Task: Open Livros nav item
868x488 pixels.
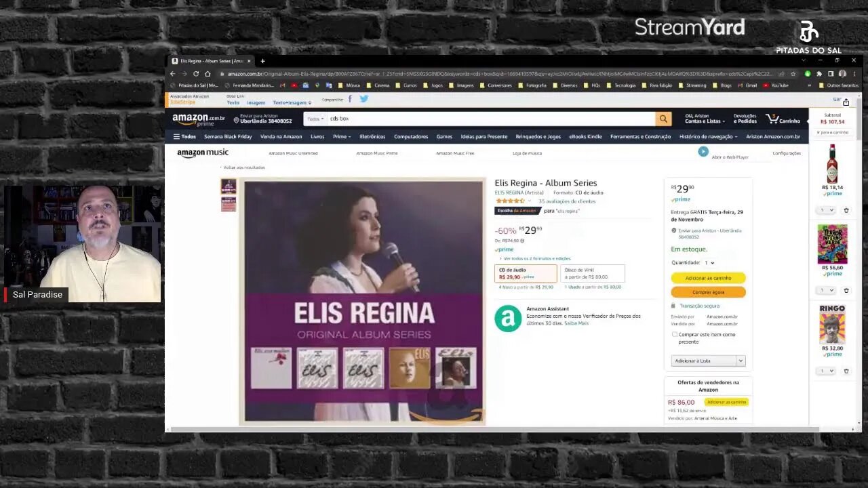Action: (317, 136)
